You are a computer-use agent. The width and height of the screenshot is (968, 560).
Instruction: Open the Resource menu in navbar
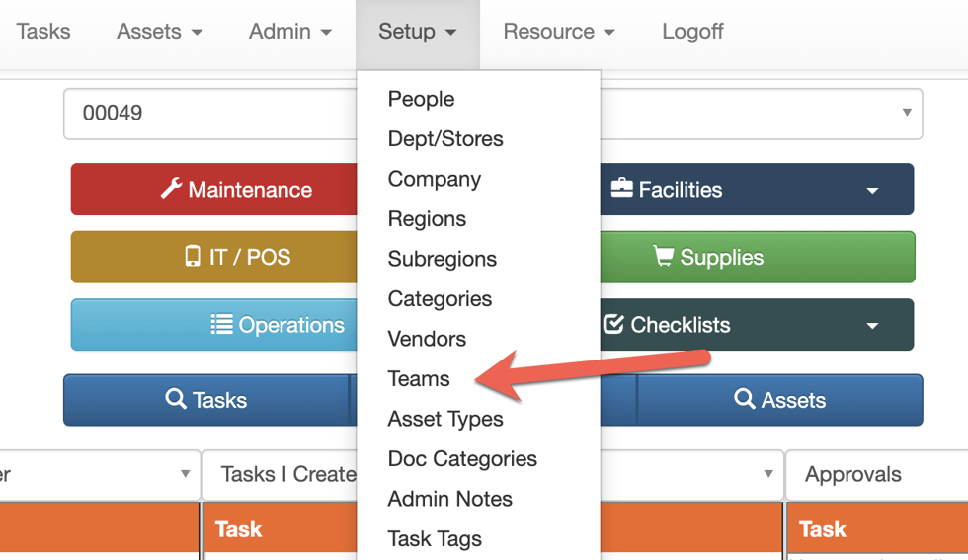pyautogui.click(x=559, y=31)
